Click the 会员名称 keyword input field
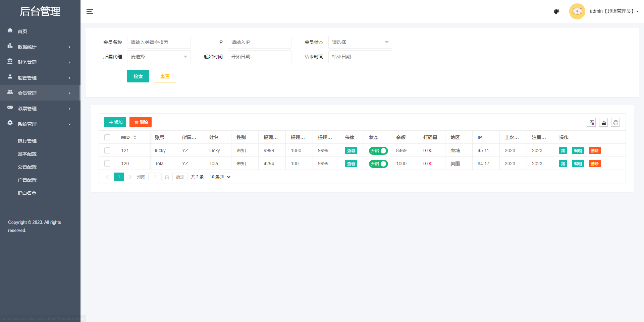Viewport: 644px width, 322px height. [159, 42]
